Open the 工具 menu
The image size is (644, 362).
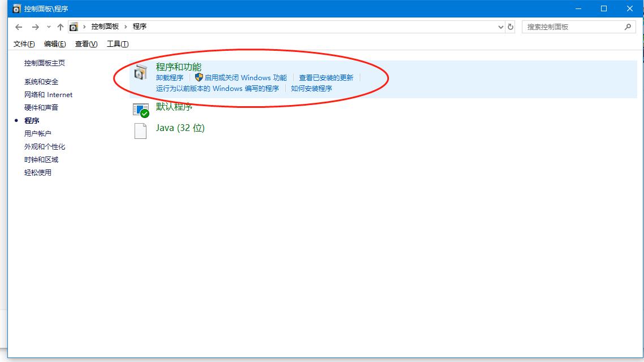click(x=117, y=43)
